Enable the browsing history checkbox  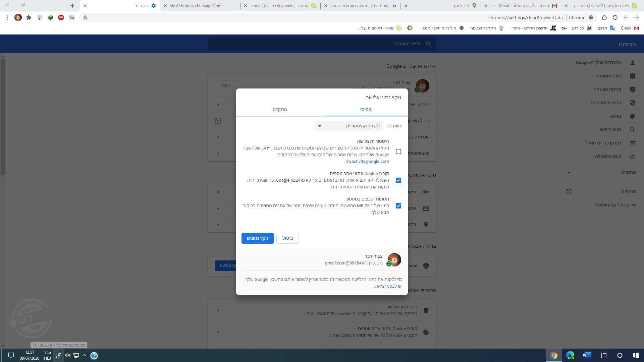pyautogui.click(x=398, y=152)
